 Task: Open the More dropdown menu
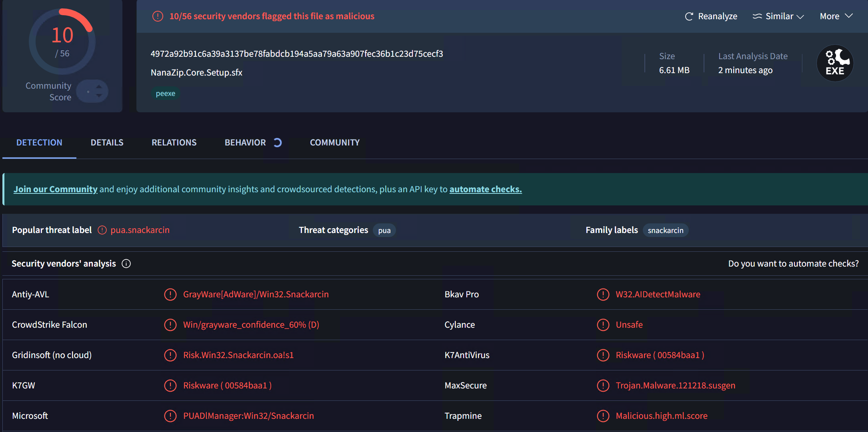pos(836,16)
